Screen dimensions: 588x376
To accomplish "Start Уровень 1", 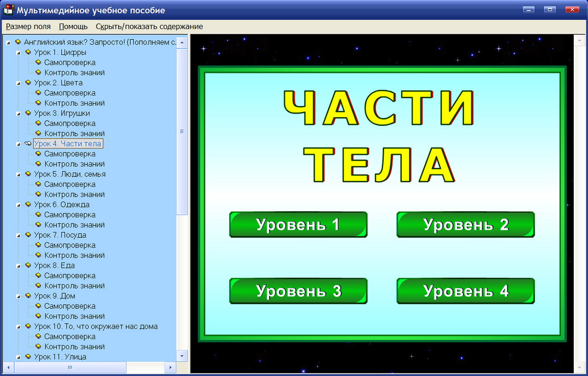I will 298,225.
